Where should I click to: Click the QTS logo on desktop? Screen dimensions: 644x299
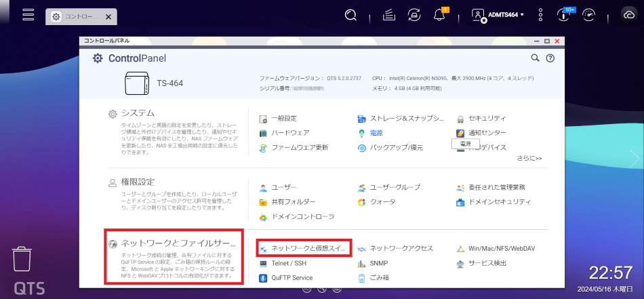29,289
